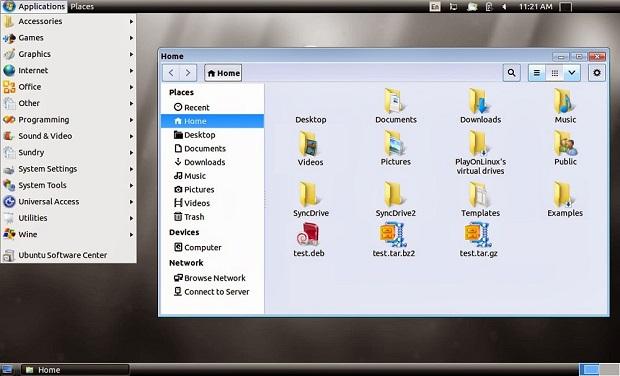620x376 pixels.
Task: Click the volume speaker icon in top panel
Action: 504,7
